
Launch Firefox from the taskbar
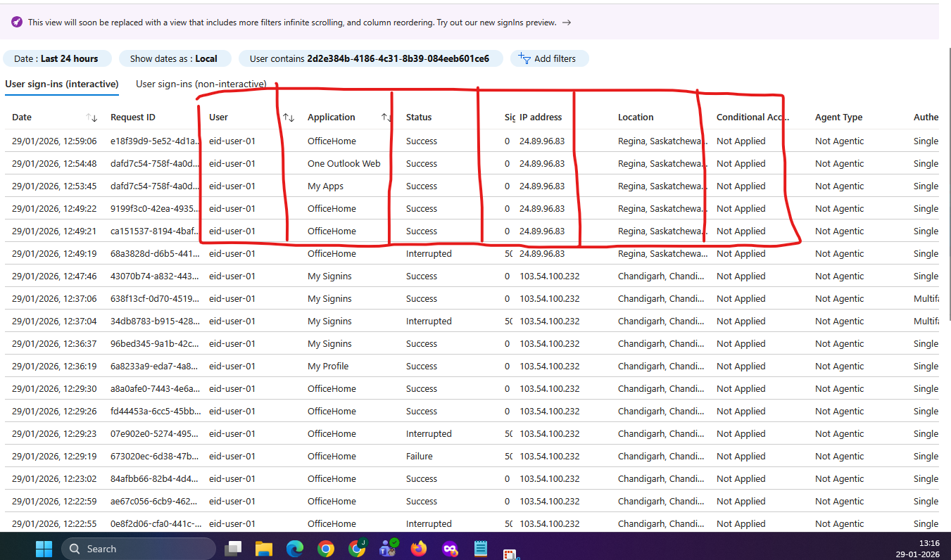coord(419,549)
